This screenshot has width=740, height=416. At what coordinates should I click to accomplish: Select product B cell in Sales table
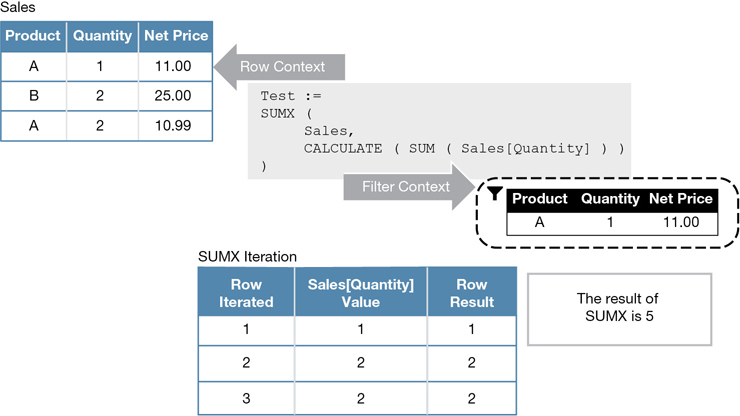pyautogui.click(x=34, y=96)
